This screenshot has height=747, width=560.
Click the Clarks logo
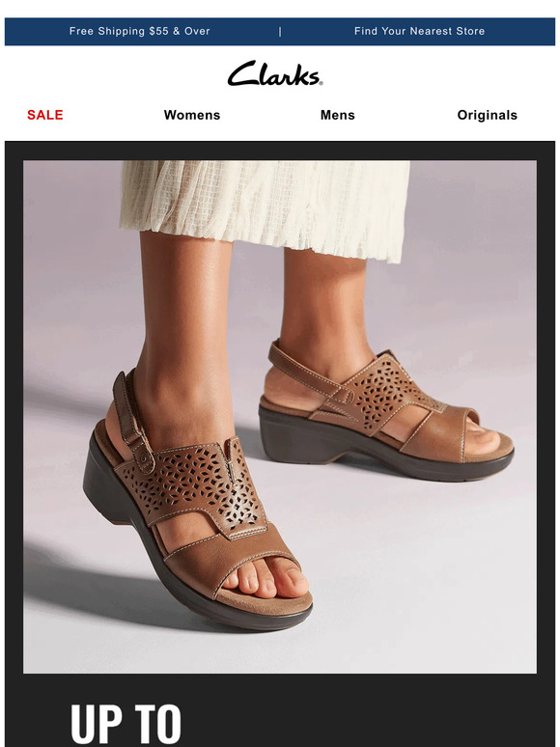275,73
